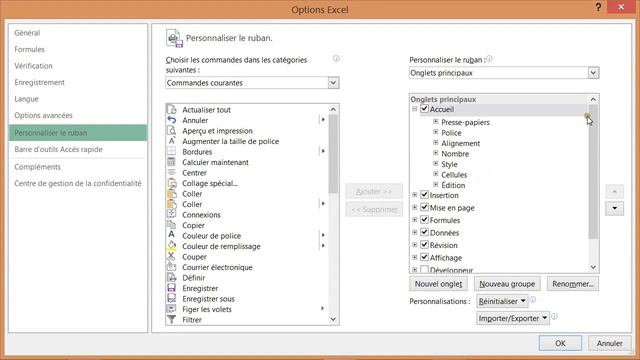Screen dimensions: 640x360
Task: Select the Copier command icon
Action: click(x=172, y=225)
